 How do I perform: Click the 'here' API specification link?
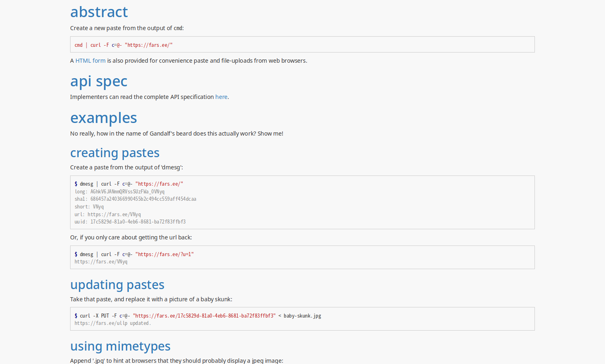point(221,97)
